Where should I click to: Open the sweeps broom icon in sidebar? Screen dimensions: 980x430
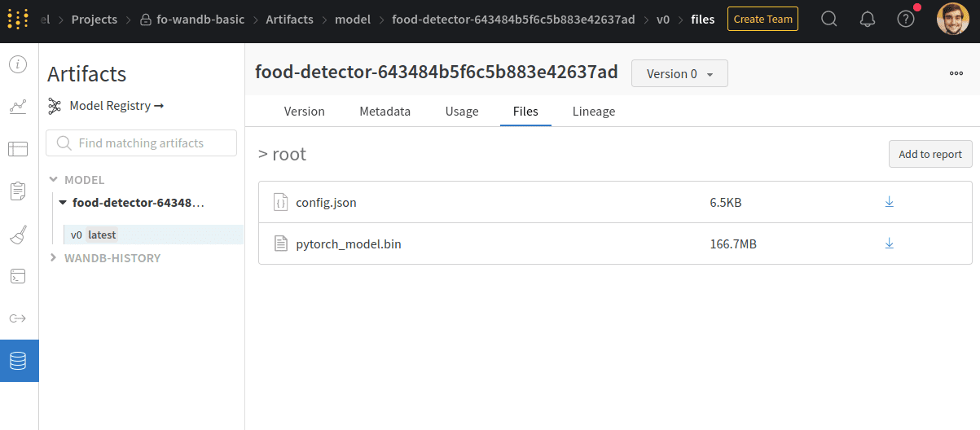18,235
